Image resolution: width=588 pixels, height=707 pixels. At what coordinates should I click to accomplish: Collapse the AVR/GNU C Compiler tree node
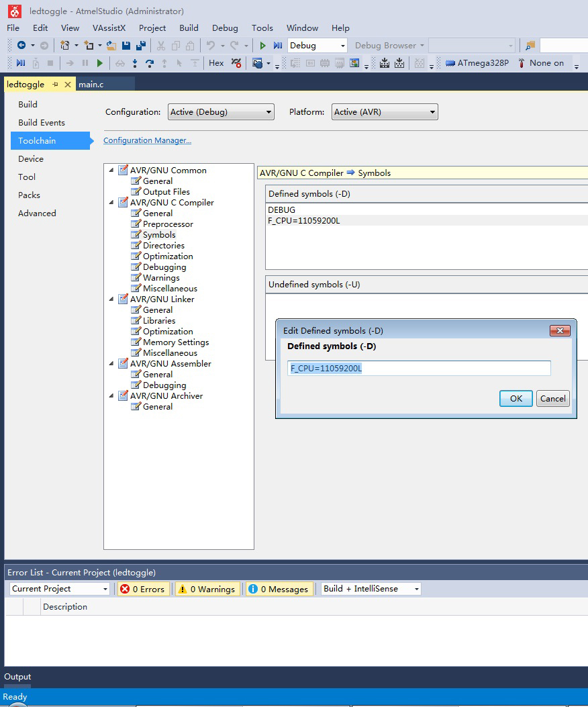[x=111, y=203]
